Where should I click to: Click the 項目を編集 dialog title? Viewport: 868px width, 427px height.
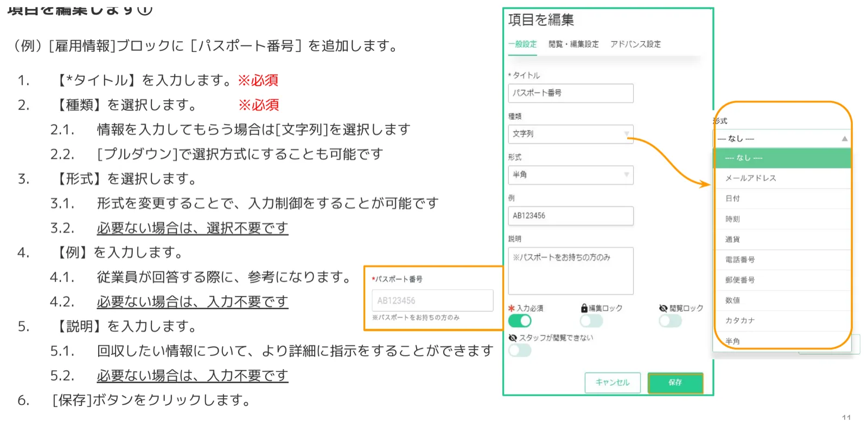click(x=541, y=20)
